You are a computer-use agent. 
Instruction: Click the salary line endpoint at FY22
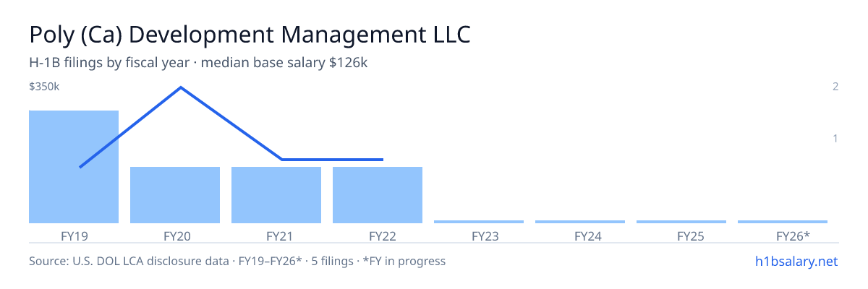pyautogui.click(x=381, y=159)
